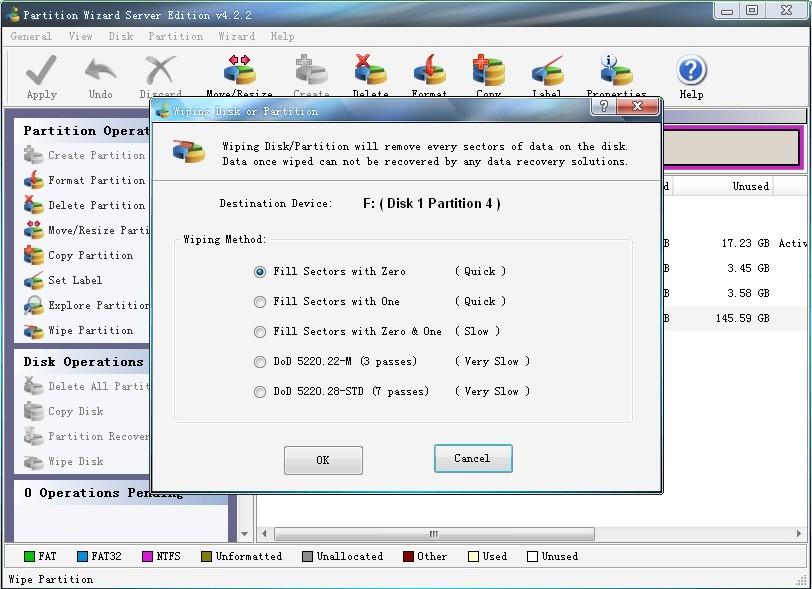Click the Delete partition toolbar icon
The width and height of the screenshot is (812, 589).
[x=370, y=70]
